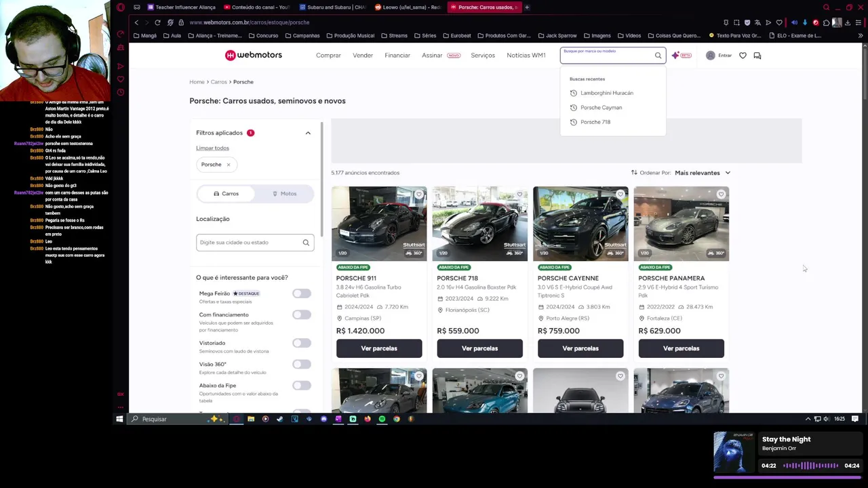The image size is (868, 488).
Task: Click the filter panel scrollbar
Action: pyautogui.click(x=321, y=179)
